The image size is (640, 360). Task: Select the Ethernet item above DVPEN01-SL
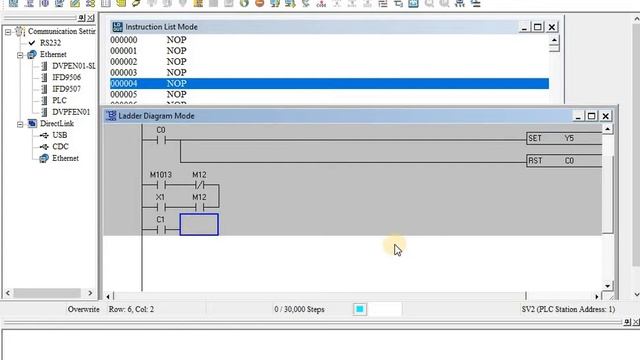pyautogui.click(x=53, y=54)
